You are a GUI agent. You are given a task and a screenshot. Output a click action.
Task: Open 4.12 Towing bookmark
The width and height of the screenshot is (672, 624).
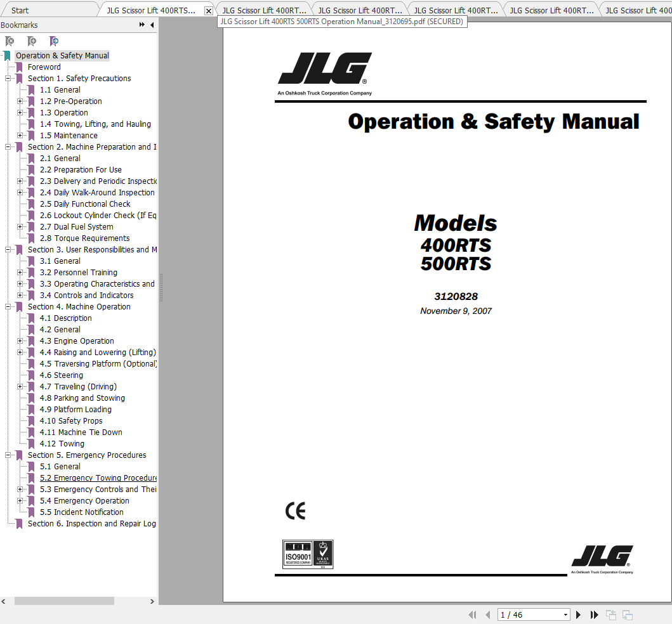pos(62,444)
